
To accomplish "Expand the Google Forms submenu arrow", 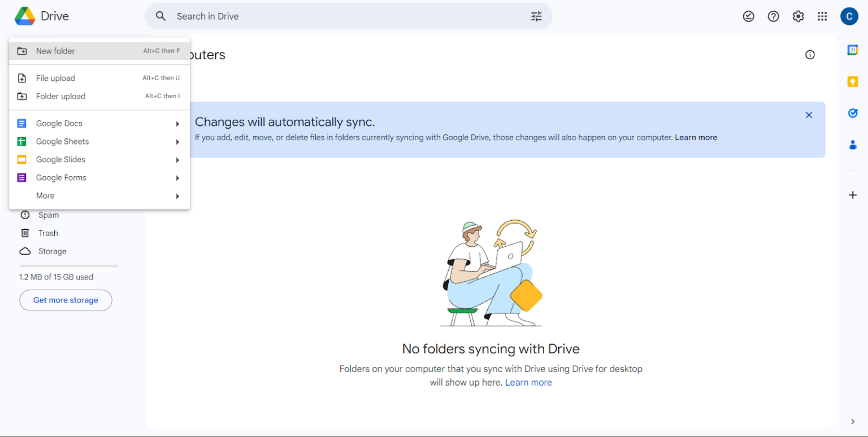I will pyautogui.click(x=177, y=178).
